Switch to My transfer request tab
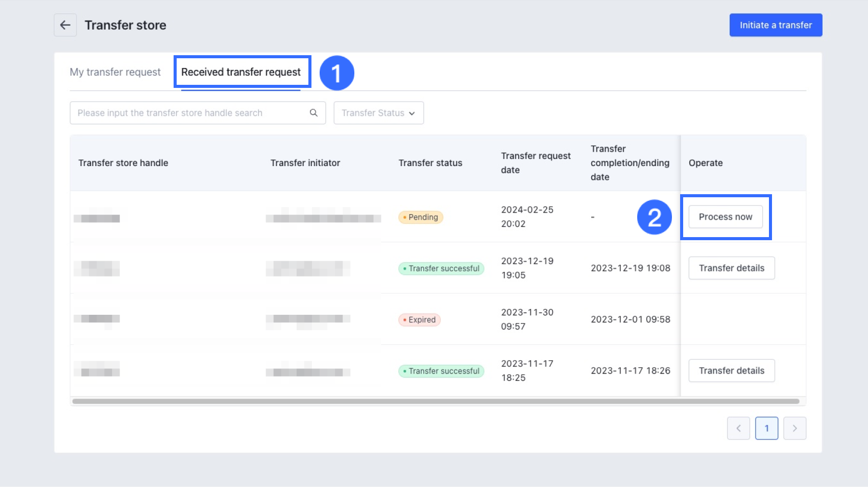The width and height of the screenshot is (868, 487). click(115, 72)
